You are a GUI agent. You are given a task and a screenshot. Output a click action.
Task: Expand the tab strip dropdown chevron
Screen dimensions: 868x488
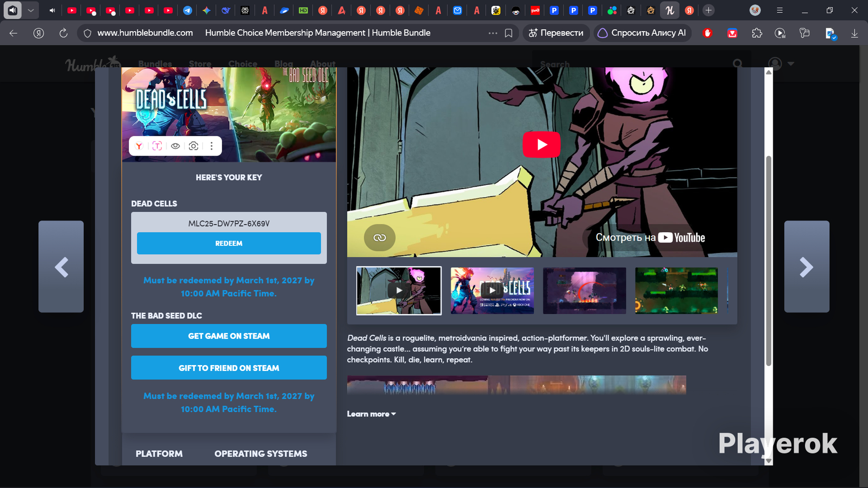coord(31,10)
